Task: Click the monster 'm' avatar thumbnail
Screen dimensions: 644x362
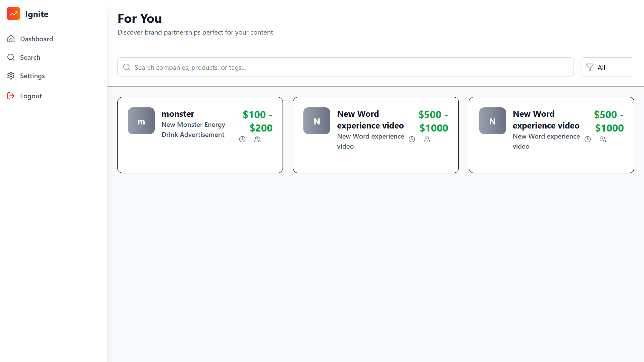Action: 141,121
